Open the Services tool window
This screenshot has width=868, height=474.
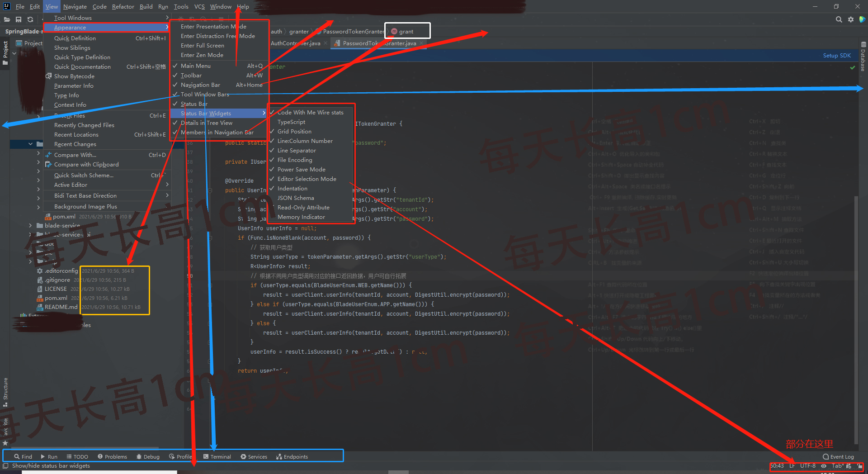254,457
